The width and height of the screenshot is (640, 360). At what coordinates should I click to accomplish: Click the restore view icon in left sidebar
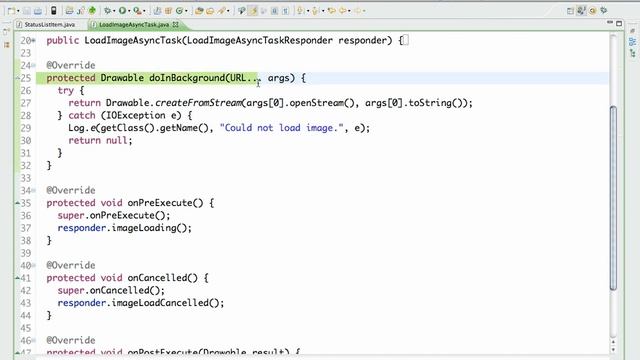[x=7, y=31]
